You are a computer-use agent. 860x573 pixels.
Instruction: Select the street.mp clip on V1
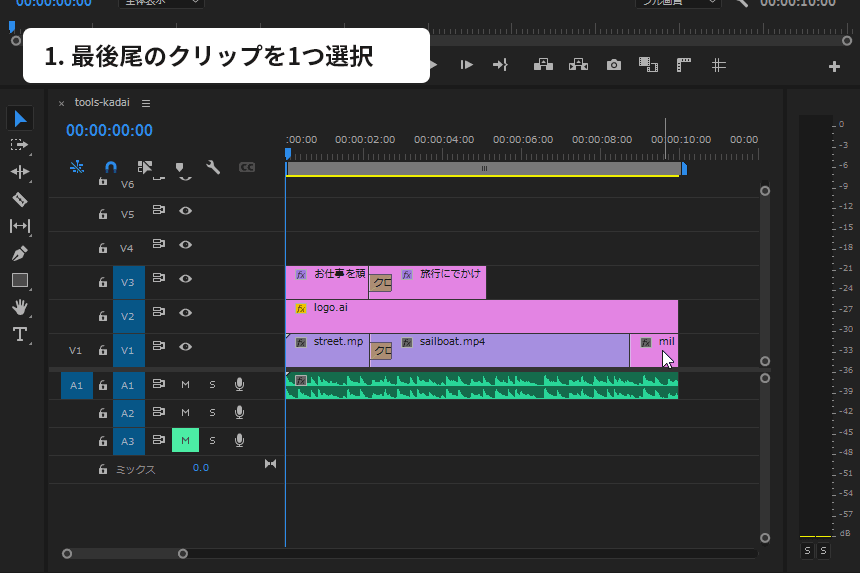coord(327,350)
